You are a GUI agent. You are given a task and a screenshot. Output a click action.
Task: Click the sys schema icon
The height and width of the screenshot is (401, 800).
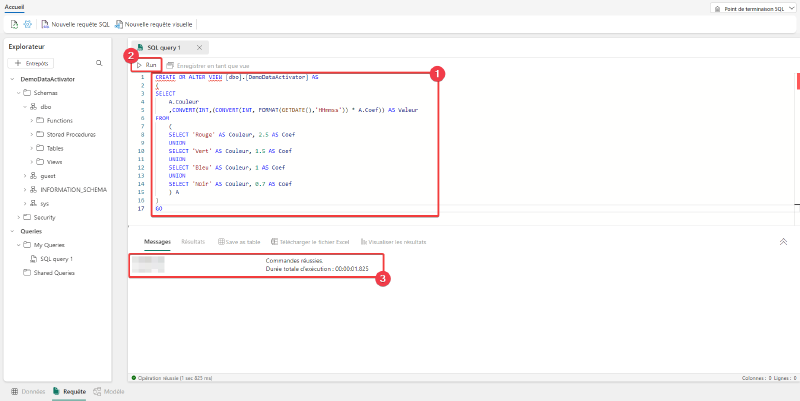(x=34, y=204)
